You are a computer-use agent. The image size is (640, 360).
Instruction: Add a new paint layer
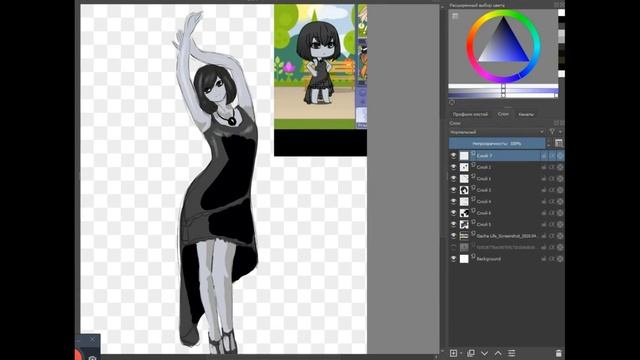click(453, 353)
